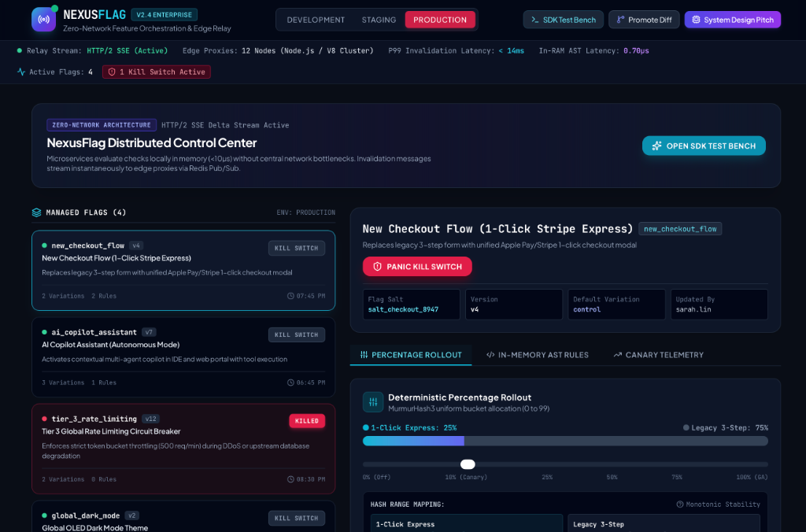Viewport: 806px width, 532px height.
Task: Click the ENV: PRODUCTION label
Action: pyautogui.click(x=306, y=212)
